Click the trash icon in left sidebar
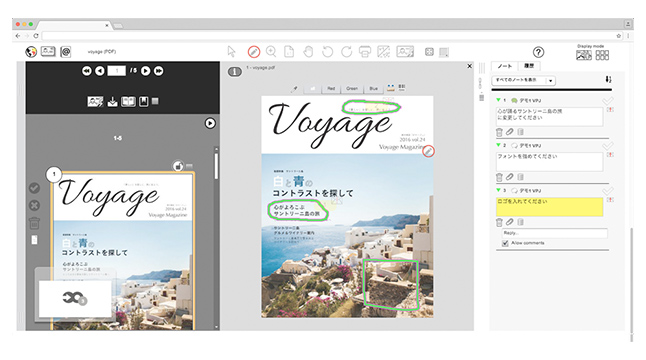Screen dimensions: 646x360 [35, 223]
